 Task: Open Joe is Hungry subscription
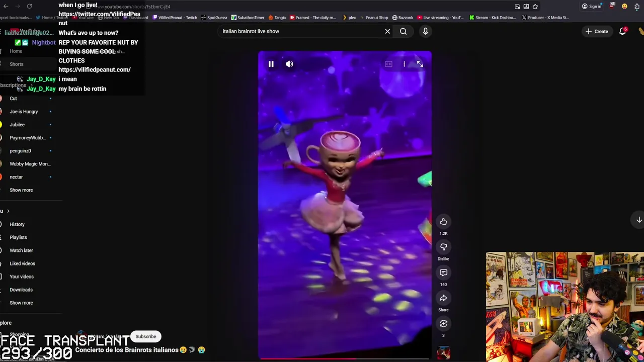pos(24,112)
